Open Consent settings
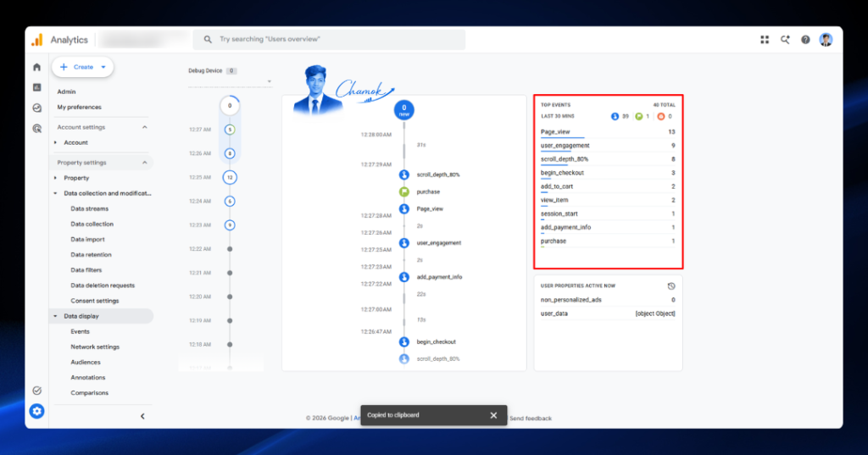868x455 pixels. point(95,301)
